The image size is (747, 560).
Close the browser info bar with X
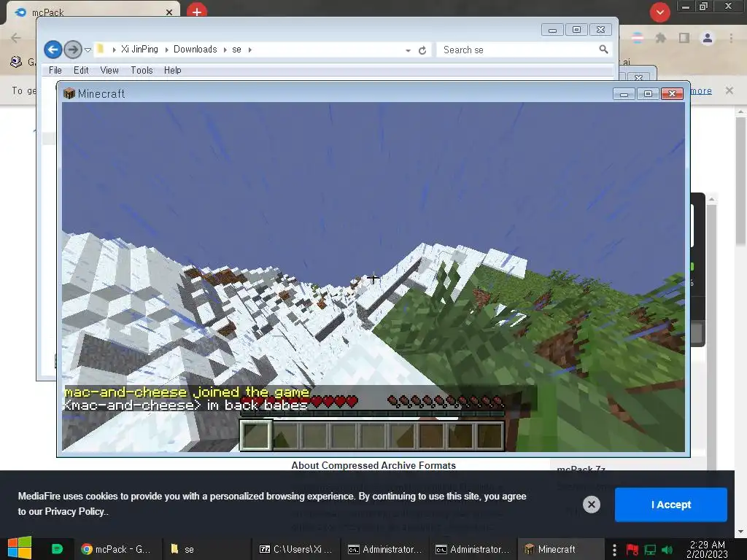click(x=729, y=90)
